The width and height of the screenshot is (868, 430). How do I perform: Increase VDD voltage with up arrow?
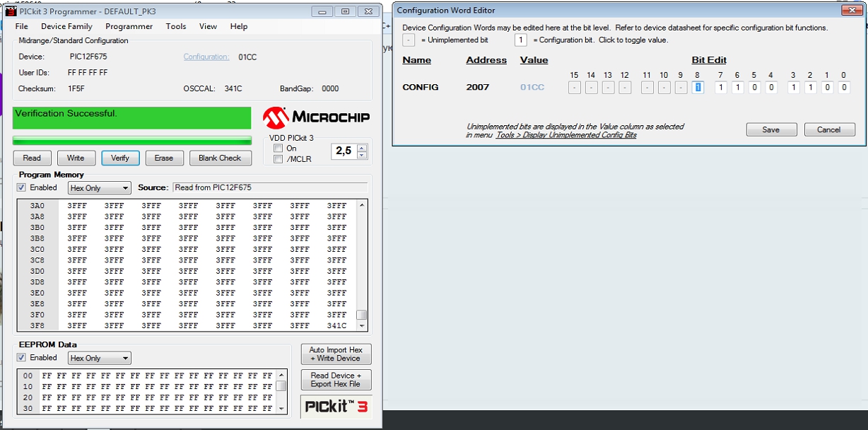(x=362, y=148)
